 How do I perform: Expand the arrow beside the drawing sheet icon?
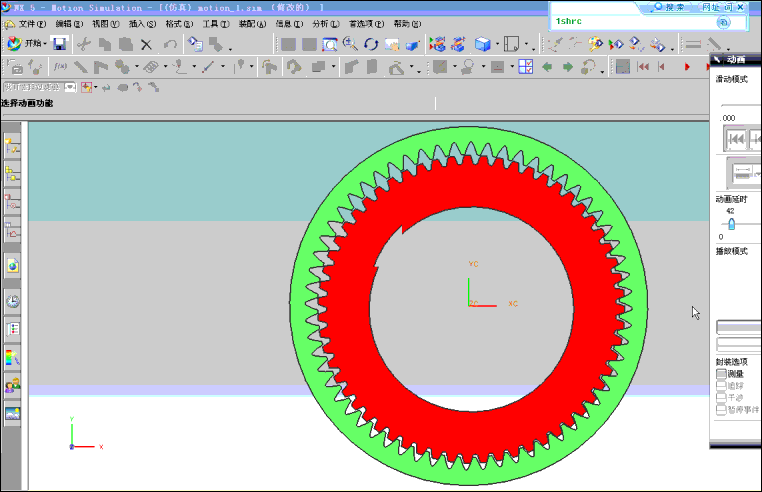526,45
